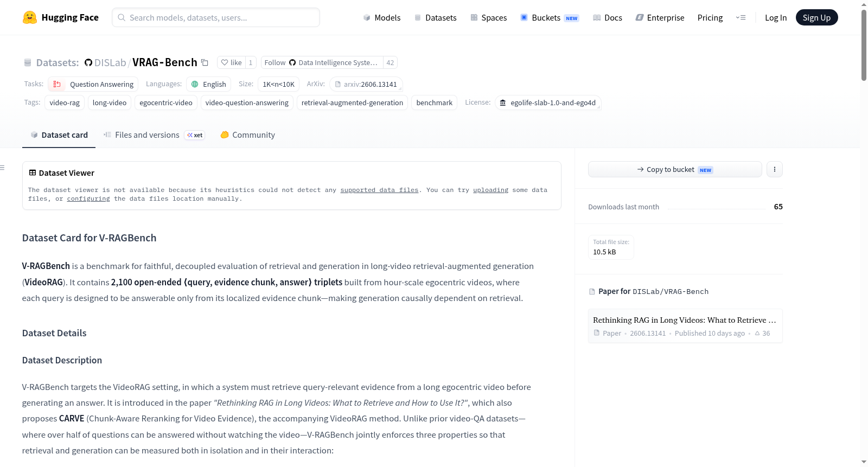
Task: Select the long-video tag
Action: pyautogui.click(x=110, y=103)
